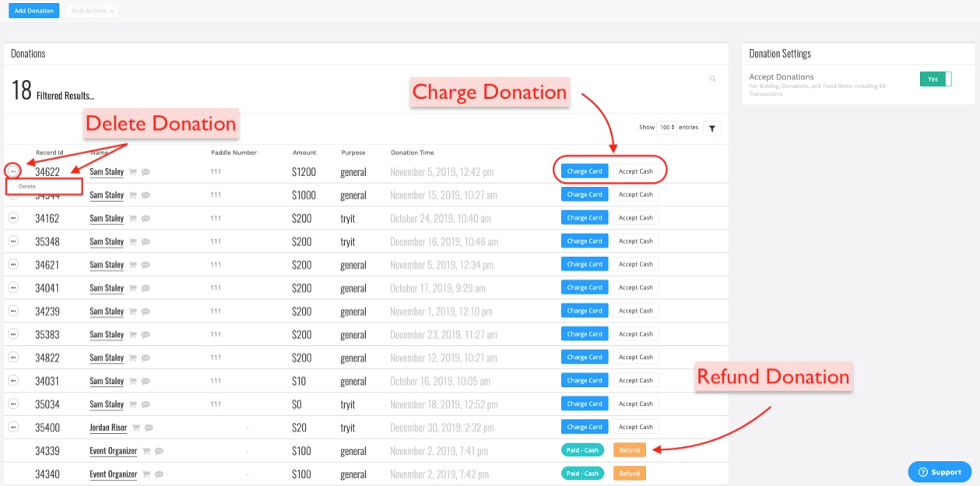The height and width of the screenshot is (486, 980).
Task: Click the cart icon in record 34339 row
Action: (x=146, y=451)
